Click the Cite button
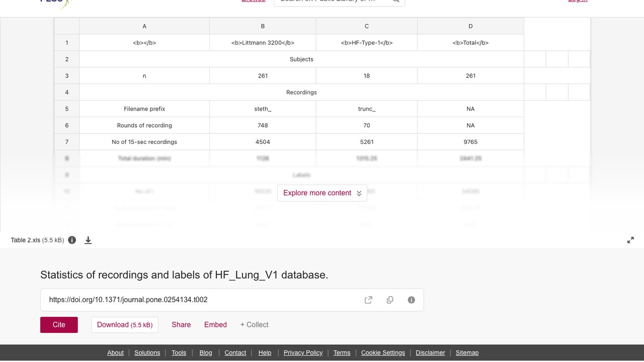Screen dimensions: 644x362 59,325
